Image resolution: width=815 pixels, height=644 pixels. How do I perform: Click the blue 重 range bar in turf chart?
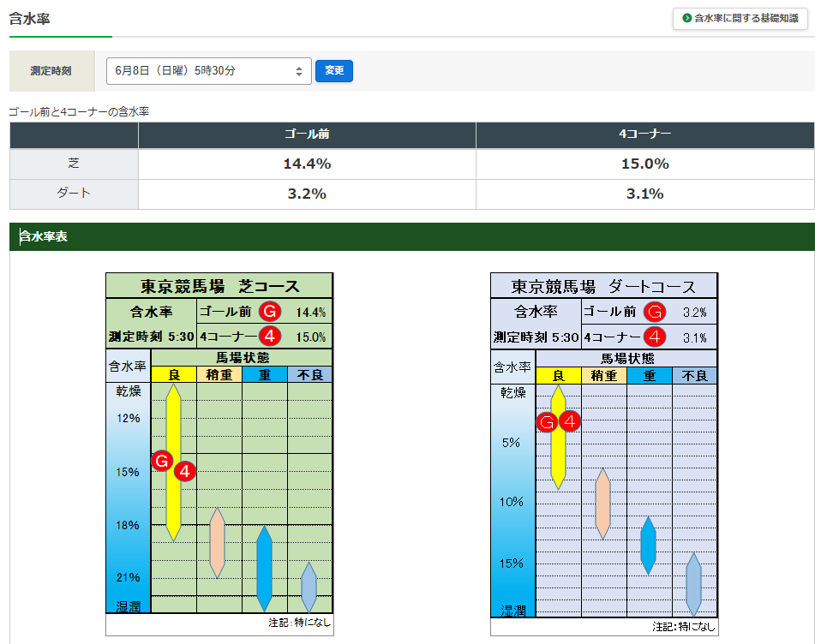click(265, 569)
